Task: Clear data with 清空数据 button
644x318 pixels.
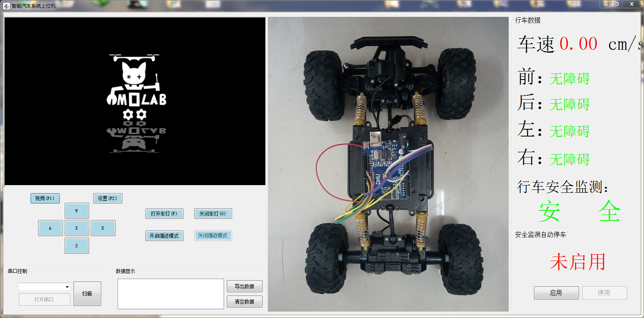Action: [x=245, y=302]
